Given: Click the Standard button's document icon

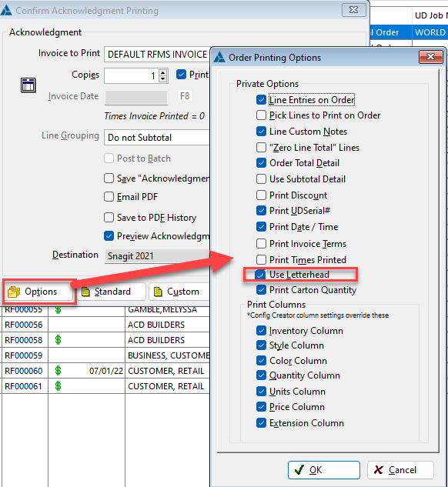Looking at the screenshot, I should tap(85, 292).
